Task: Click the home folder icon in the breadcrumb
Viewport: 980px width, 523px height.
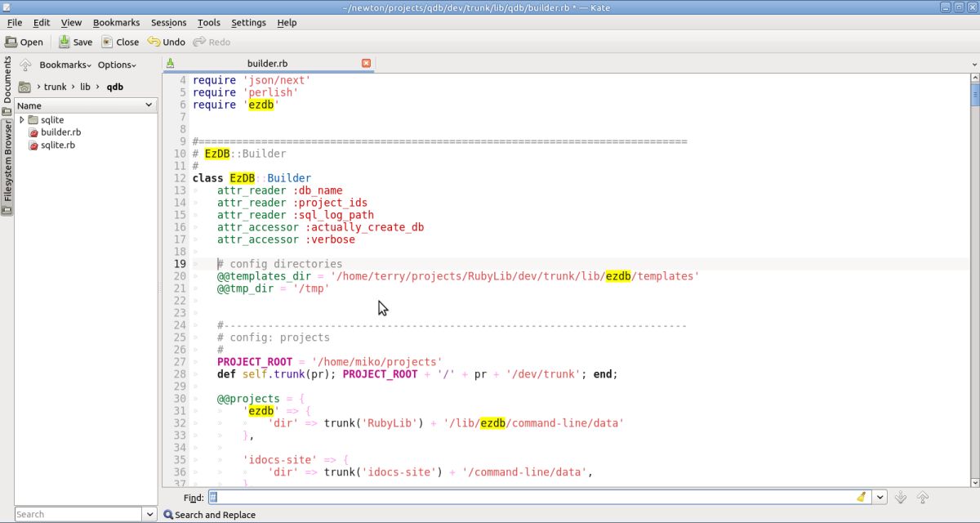Action: click(x=24, y=87)
